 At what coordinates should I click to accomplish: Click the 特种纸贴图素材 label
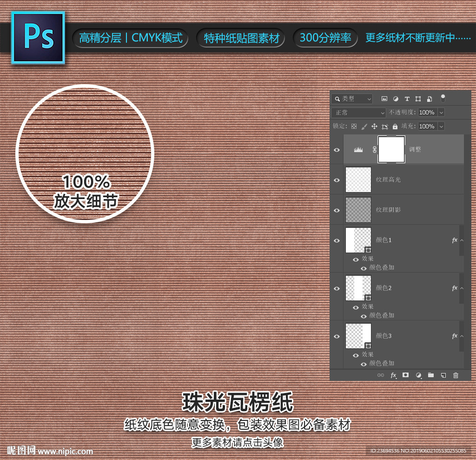tap(241, 38)
